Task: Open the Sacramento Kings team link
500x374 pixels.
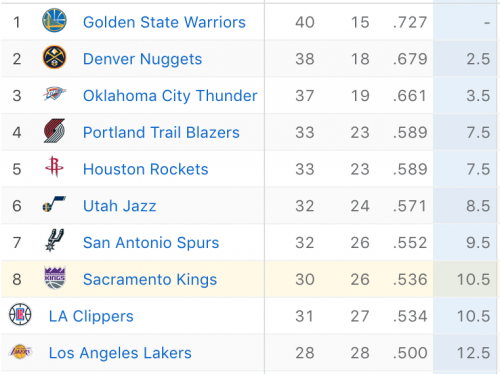Action: (150, 280)
